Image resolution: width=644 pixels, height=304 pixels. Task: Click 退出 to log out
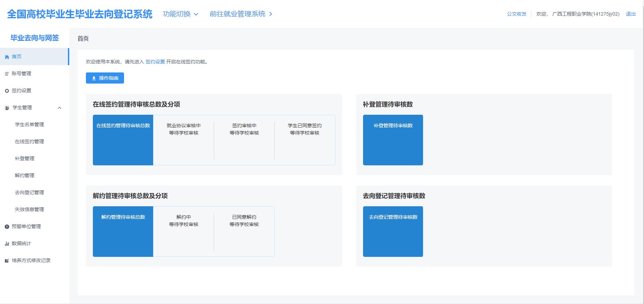pos(630,14)
